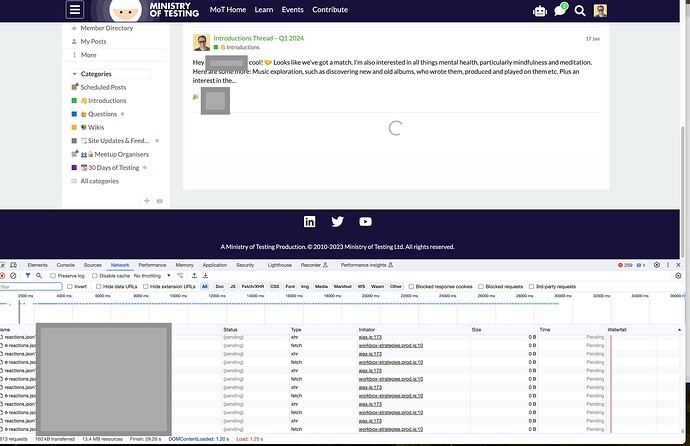The width and height of the screenshot is (690, 446).
Task: Sort by the Waterfall column arrow
Action: click(679, 329)
